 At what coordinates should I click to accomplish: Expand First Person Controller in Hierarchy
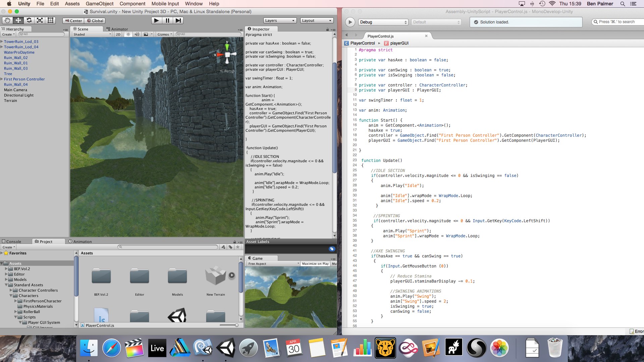tap(2, 79)
